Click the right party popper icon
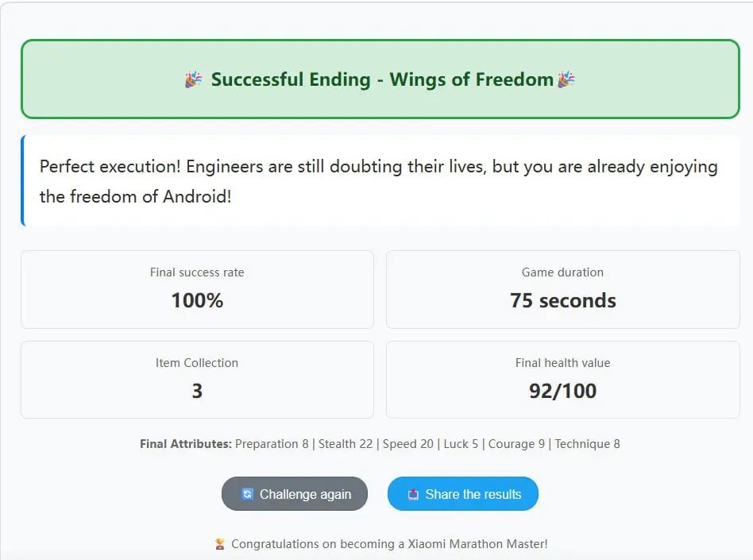 point(566,79)
